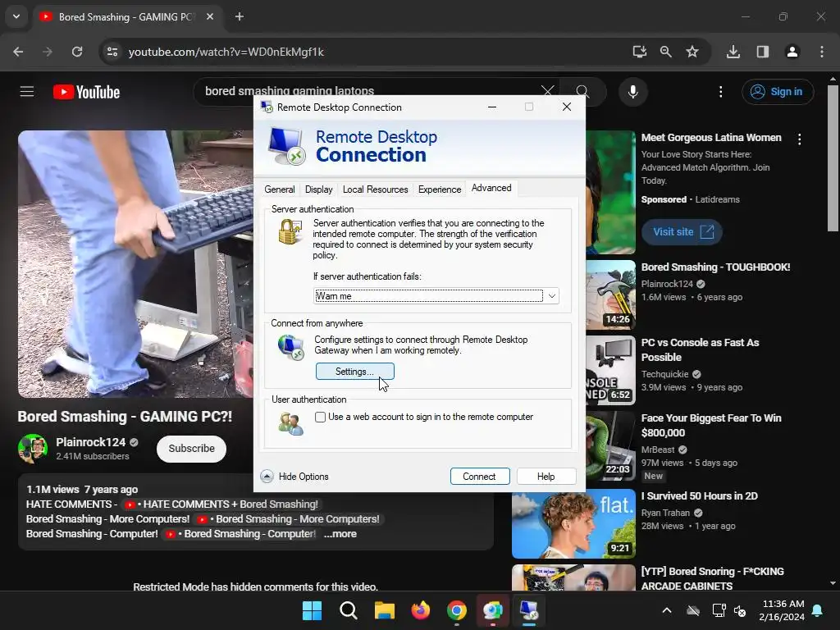The image size is (840, 630).
Task: Reload the YouTube page
Action: point(77,52)
